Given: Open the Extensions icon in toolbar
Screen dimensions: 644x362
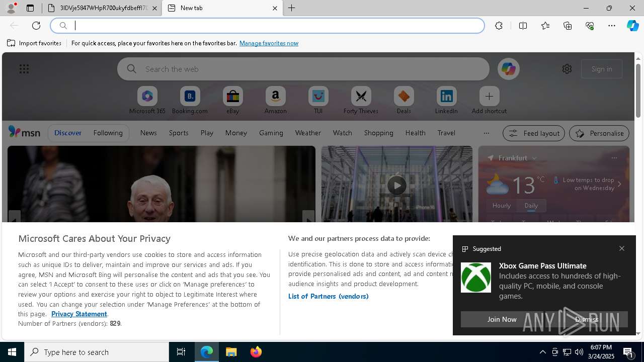Looking at the screenshot, I should [499, 26].
